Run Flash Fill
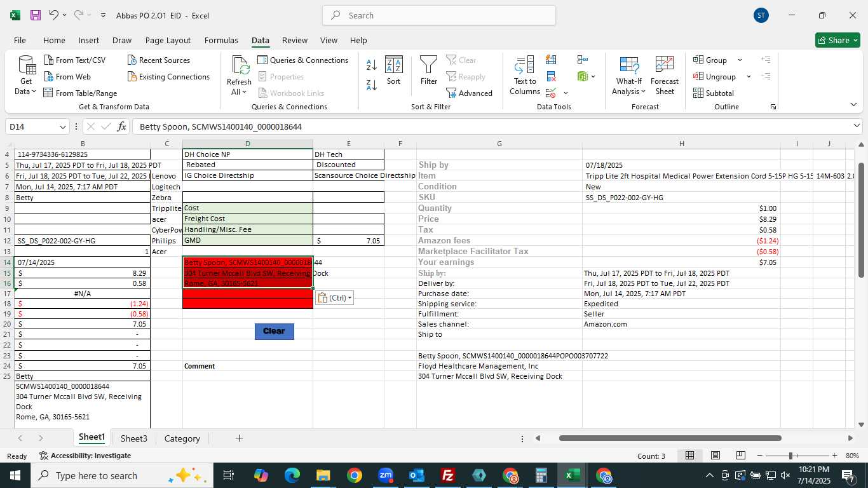 [x=552, y=60]
